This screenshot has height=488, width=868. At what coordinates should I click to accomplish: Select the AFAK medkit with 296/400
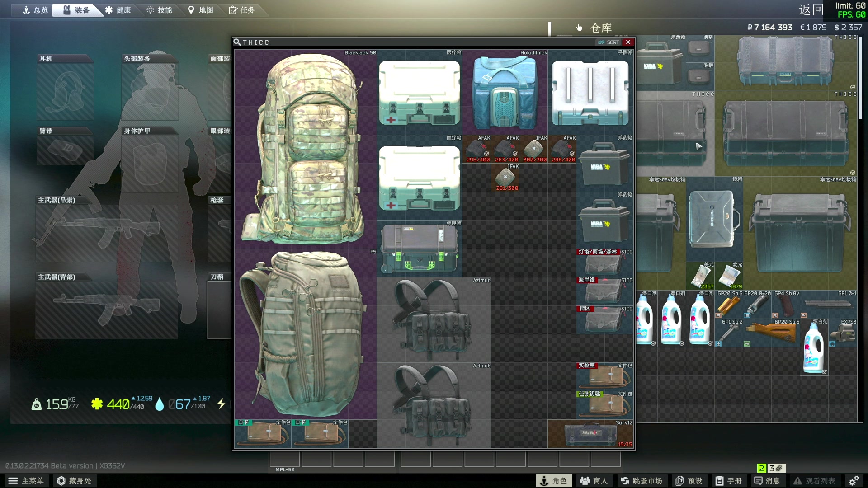click(477, 149)
